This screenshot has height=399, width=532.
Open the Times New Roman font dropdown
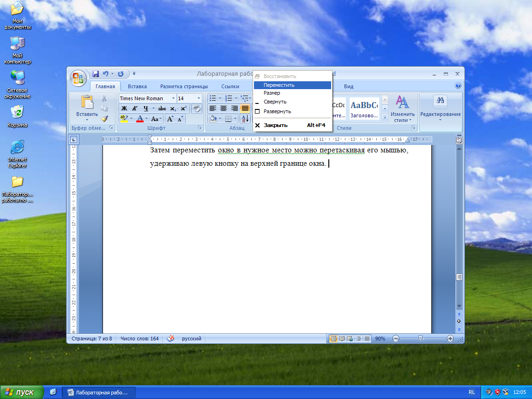coord(173,98)
